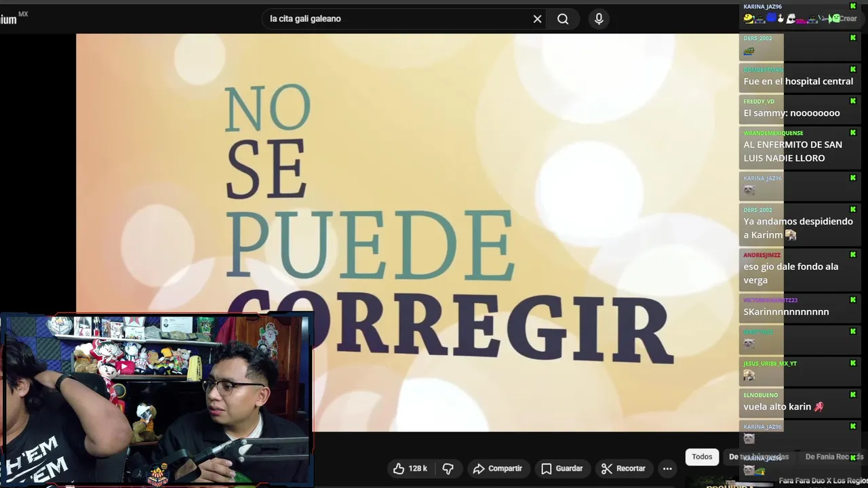868x488 pixels.
Task: Click the Kick badge on BOMBERTMAN's message
Action: point(853,70)
